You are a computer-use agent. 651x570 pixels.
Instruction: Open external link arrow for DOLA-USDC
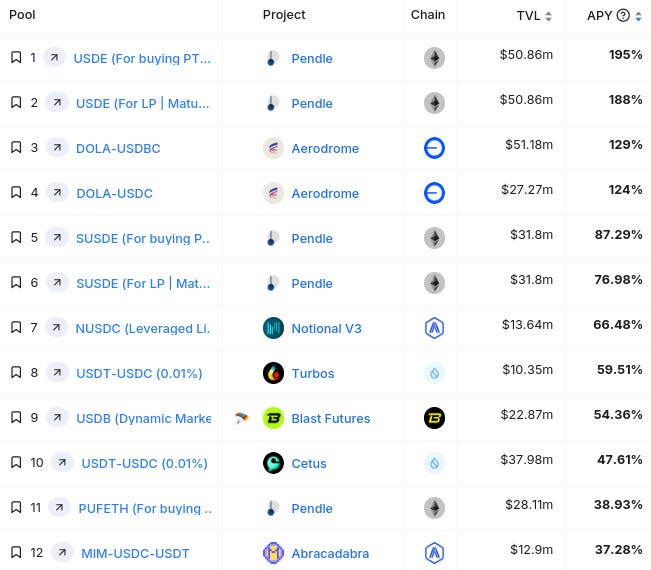57,192
